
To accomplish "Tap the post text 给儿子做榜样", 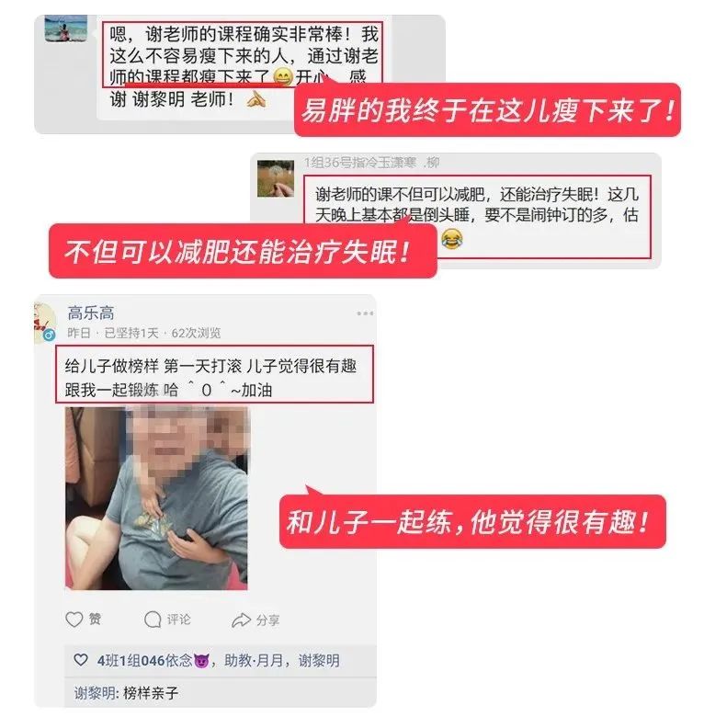I will tap(112, 367).
